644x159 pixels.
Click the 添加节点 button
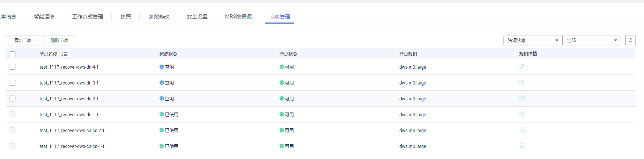(22, 40)
